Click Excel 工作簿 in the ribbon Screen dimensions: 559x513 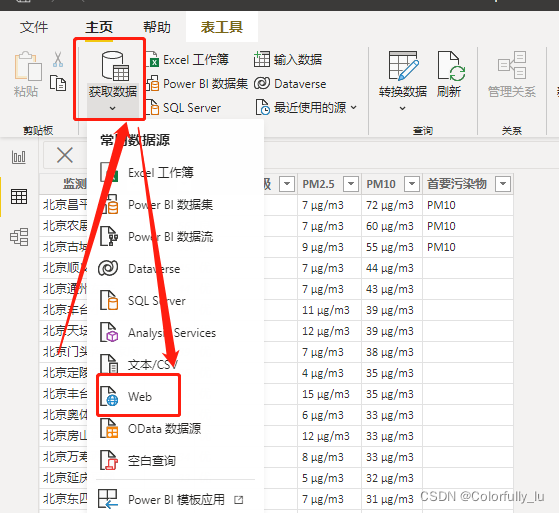coord(188,60)
